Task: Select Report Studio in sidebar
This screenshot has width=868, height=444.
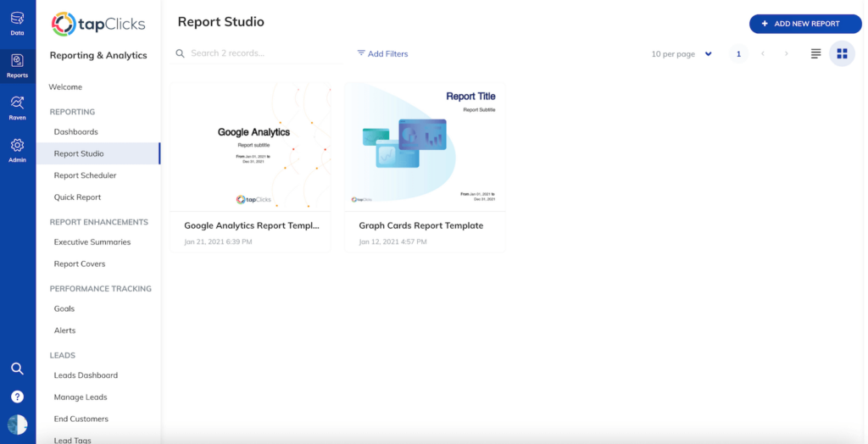Action: point(98,153)
